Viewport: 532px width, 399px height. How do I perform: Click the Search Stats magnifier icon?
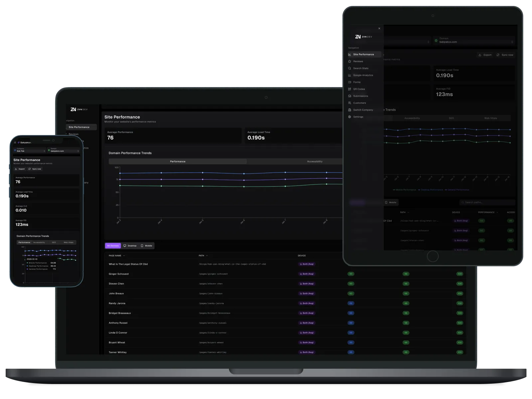point(349,68)
